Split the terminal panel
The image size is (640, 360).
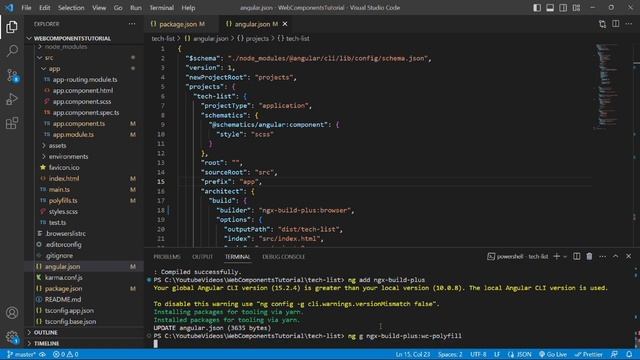click(576, 256)
